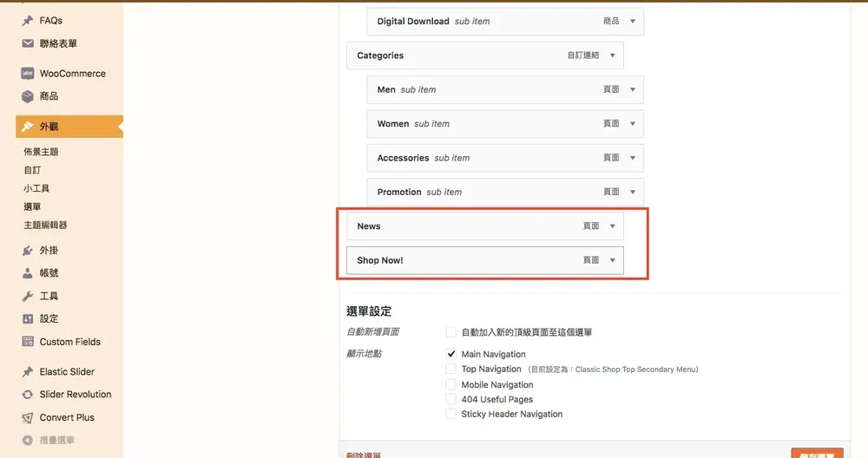Viewport: 868px width, 458px height.
Task: Expand Shop Now! menu item arrow
Action: point(612,260)
